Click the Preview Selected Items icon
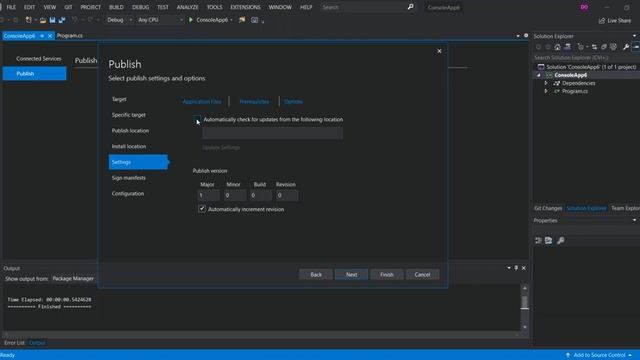The image size is (640, 360). (x=636, y=47)
